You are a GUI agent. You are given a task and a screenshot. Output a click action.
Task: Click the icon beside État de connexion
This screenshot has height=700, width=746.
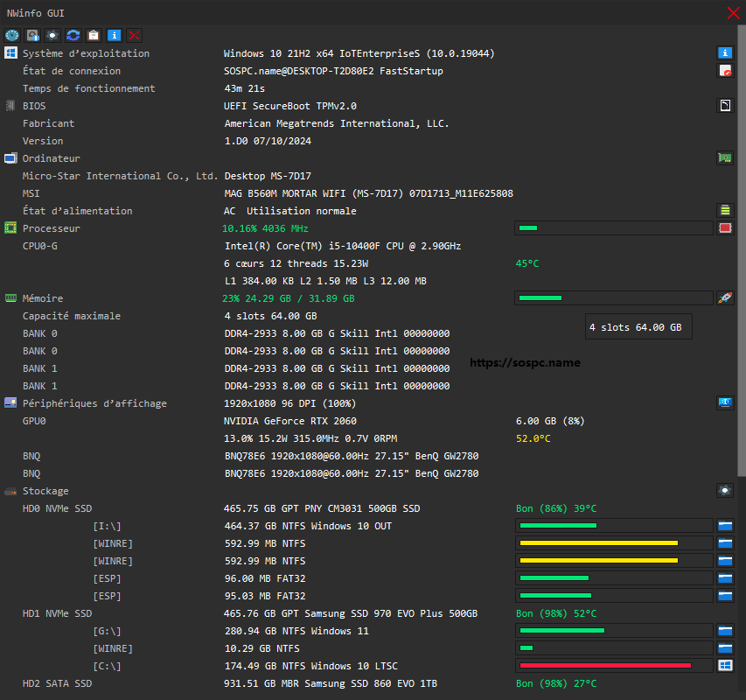724,71
